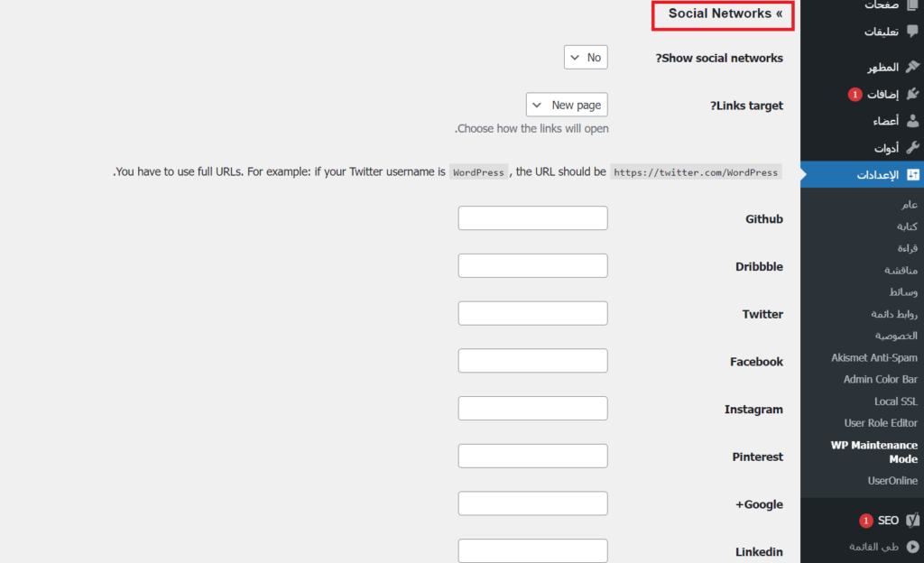Image resolution: width=924 pixels, height=563 pixels.
Task: Click the Dribbble URL input field
Action: coord(532,265)
